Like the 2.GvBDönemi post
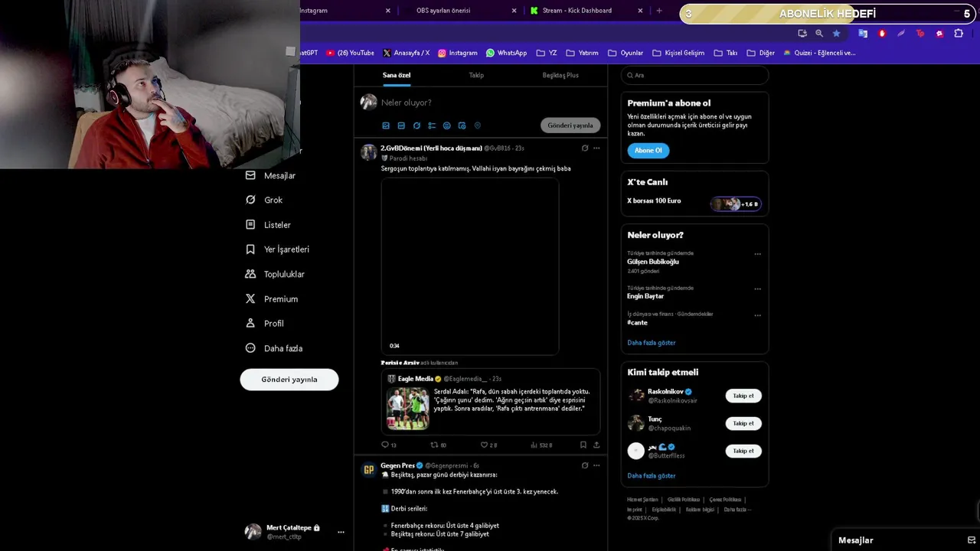This screenshot has width=980, height=551. (x=488, y=445)
